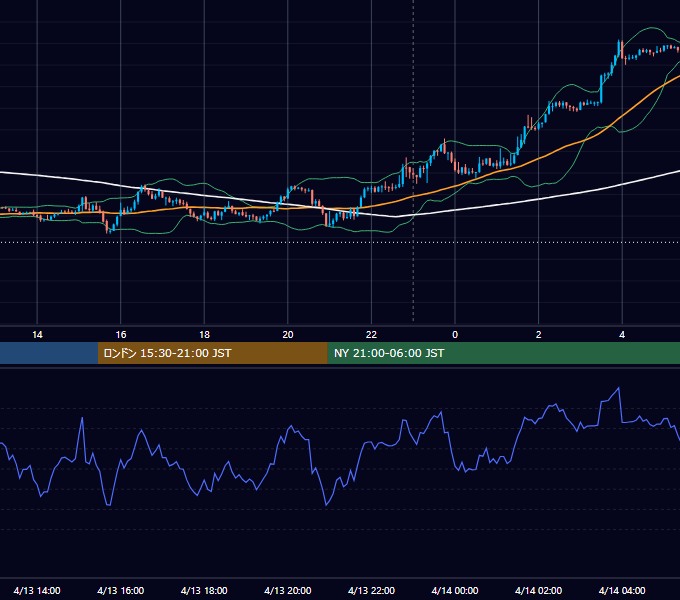Click the ロンドン 15:30-21:00 JST session bar

click(212, 353)
